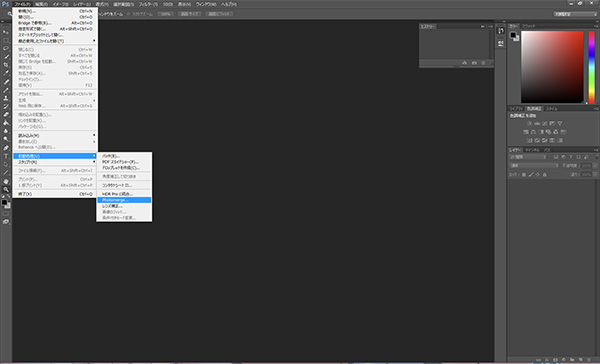Open the Adjustments panel flyout menu
This screenshot has height=364, width=600.
596,109
